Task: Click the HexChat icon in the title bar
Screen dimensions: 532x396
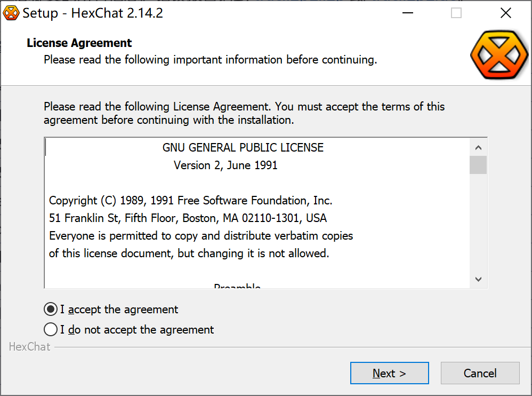Action: (11, 13)
